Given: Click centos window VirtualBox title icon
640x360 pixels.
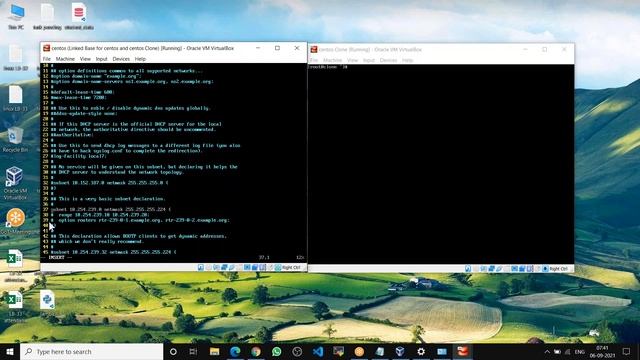Looking at the screenshot, I should 47,48.
